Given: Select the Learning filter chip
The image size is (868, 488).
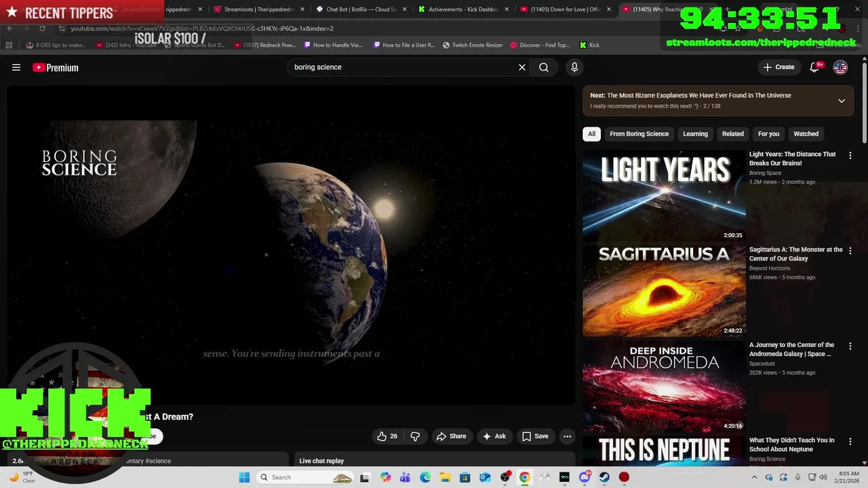Looking at the screenshot, I should click(x=695, y=134).
